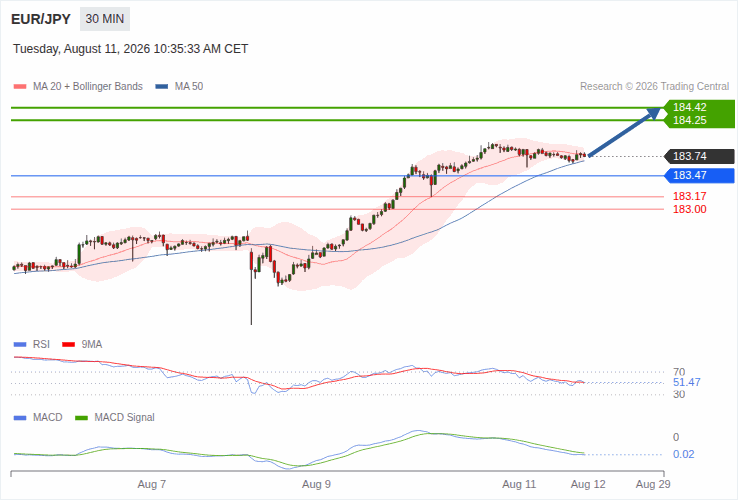Click the RSI legend label
This screenshot has height=500, width=738.
(41, 345)
